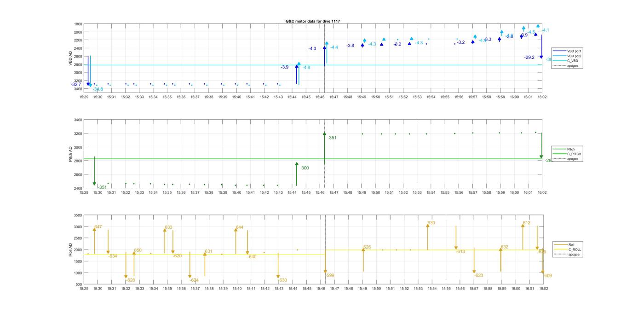Click the "Pitch AD" y-axis label
Screen dimensions: 644x319
click(x=70, y=154)
